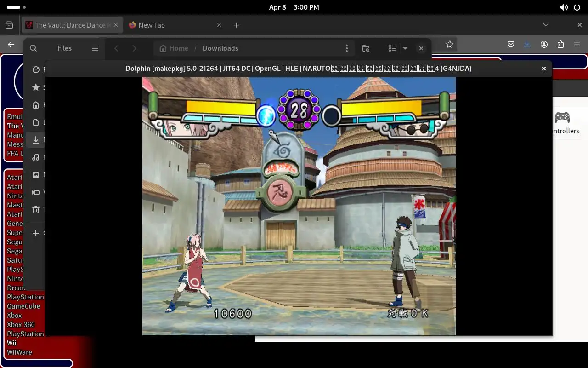588x368 pixels.
Task: Switch Files to list view
Action: (x=392, y=48)
